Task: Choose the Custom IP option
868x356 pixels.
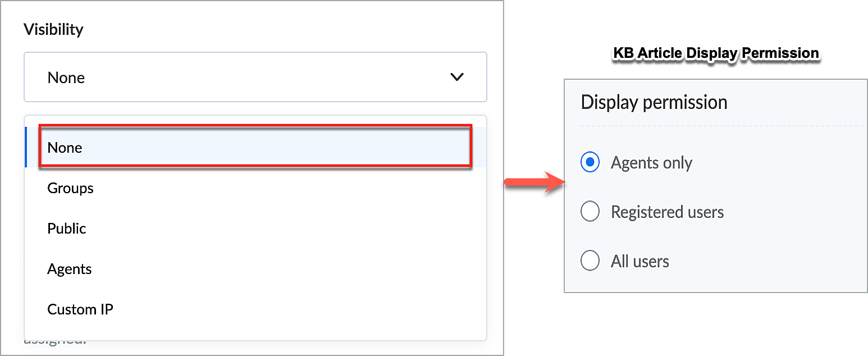Action: [x=80, y=309]
